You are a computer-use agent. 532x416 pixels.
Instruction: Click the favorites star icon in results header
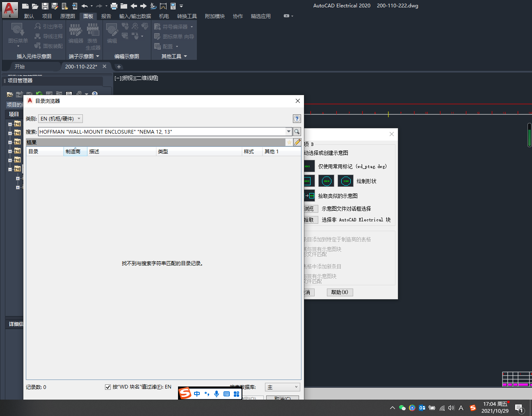coord(289,142)
